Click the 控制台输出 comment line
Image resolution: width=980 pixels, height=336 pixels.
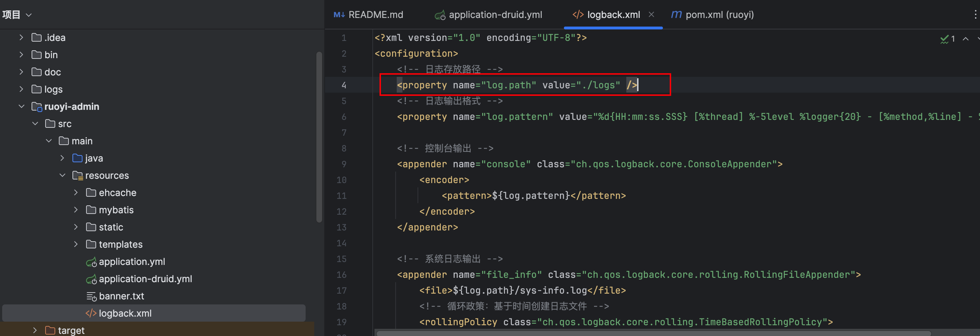(x=445, y=148)
